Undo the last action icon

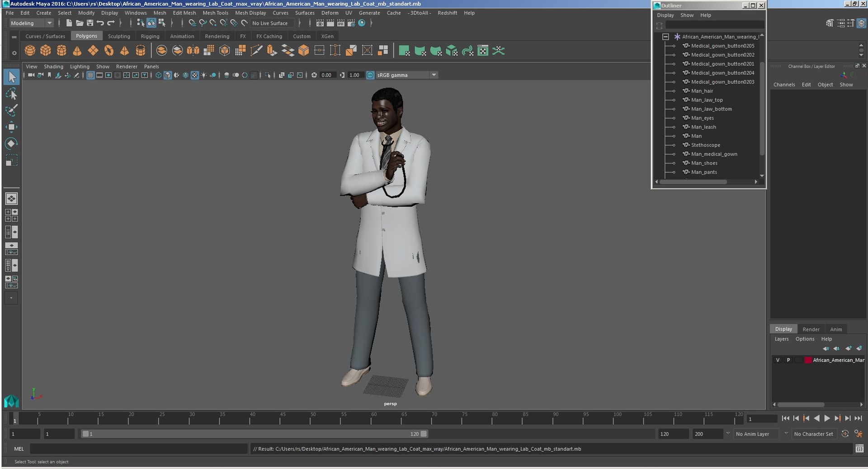point(100,23)
